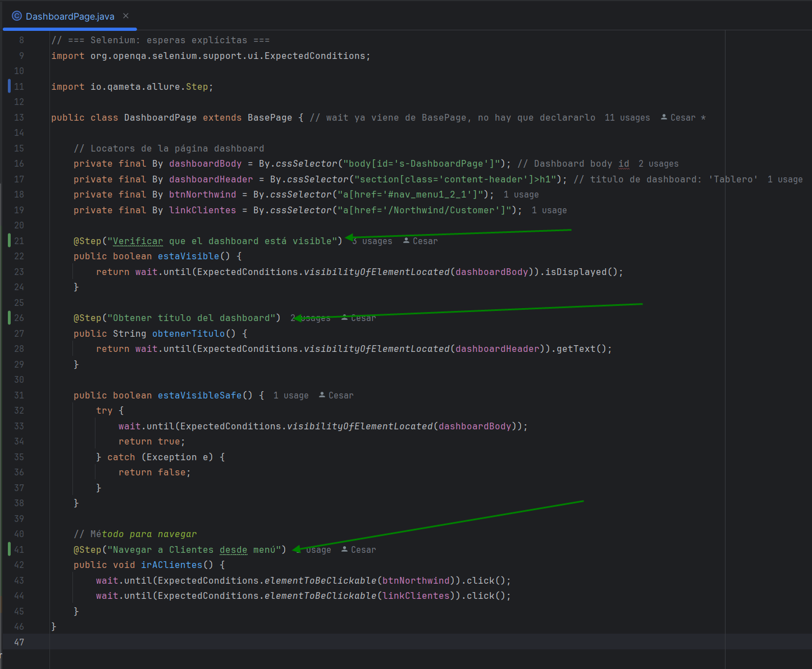Screen dimensions: 812x669
Task: Click the Cesar author icon beside the estaVisible @Step annotation
Action: coord(405,241)
